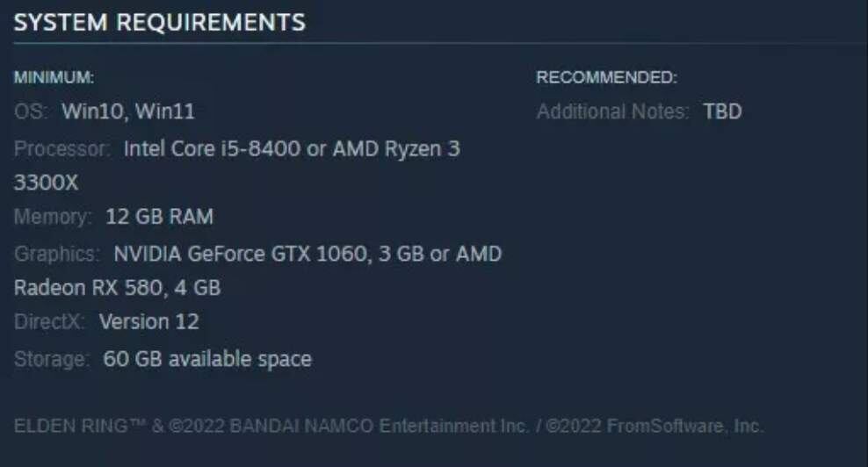
Task: Click the RECOMMENDED section label
Action: click(x=606, y=78)
